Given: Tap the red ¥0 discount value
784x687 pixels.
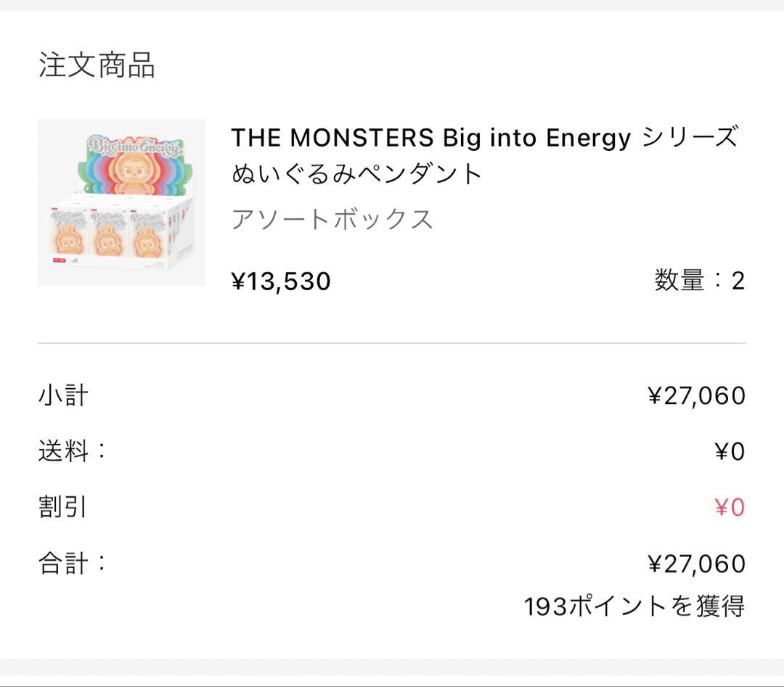Looking at the screenshot, I should pos(730,507).
